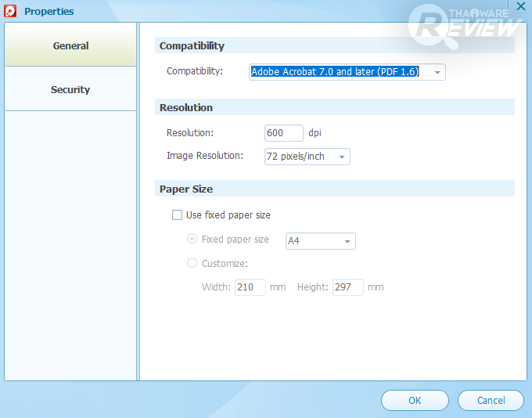Switch to the General tab
This screenshot has width=532, height=418.
[x=70, y=45]
